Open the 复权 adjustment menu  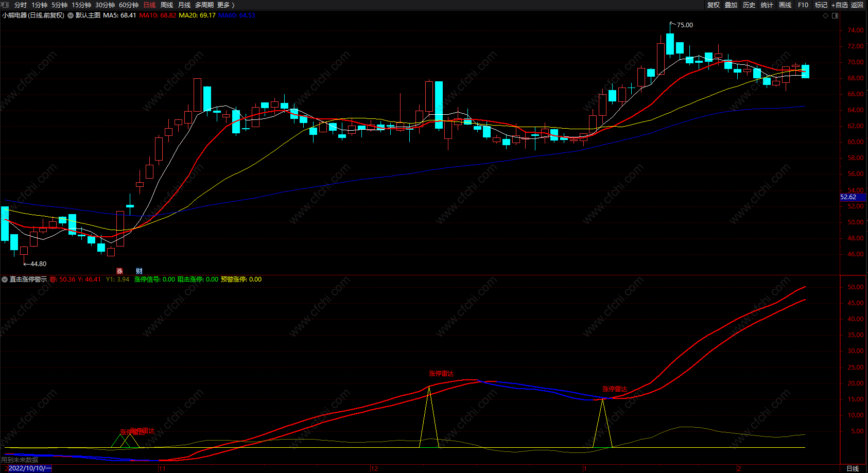pos(714,5)
